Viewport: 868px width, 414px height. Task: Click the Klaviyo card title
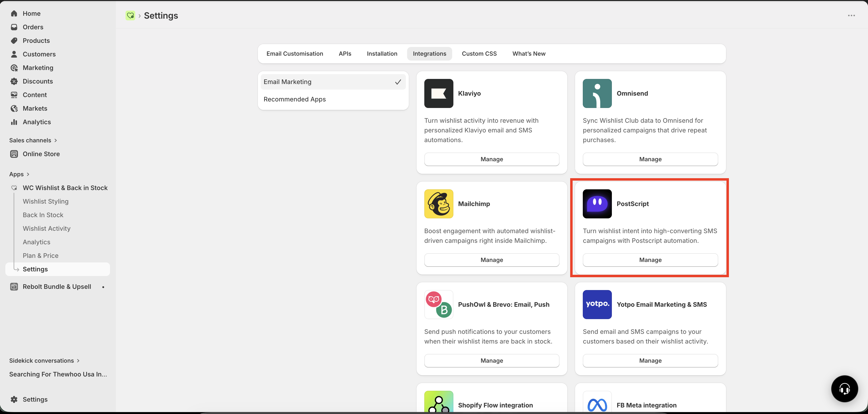[469, 93]
